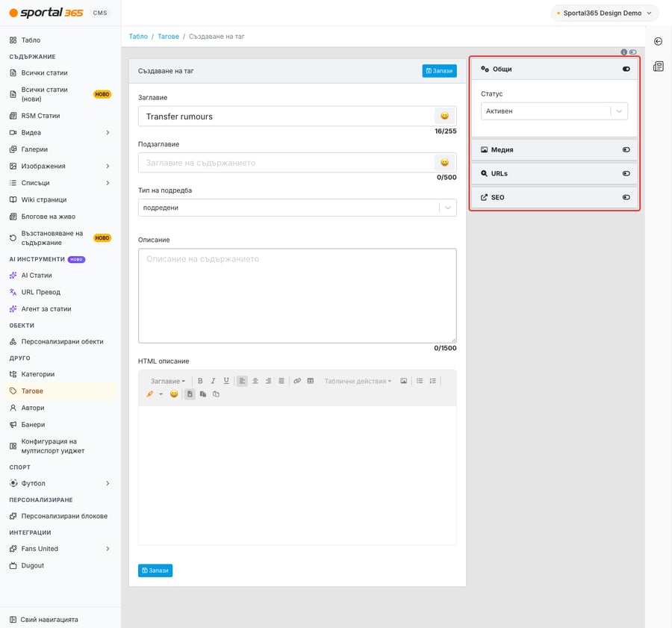The image size is (672, 628).
Task: Insert a table in the HTML editor
Action: click(311, 381)
